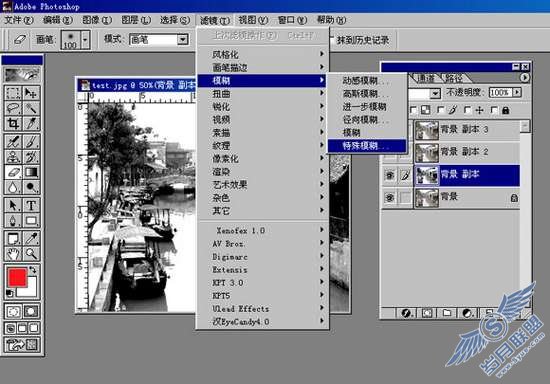
Task: Enable lock-all checkbox in layers panel
Action: pos(494,110)
